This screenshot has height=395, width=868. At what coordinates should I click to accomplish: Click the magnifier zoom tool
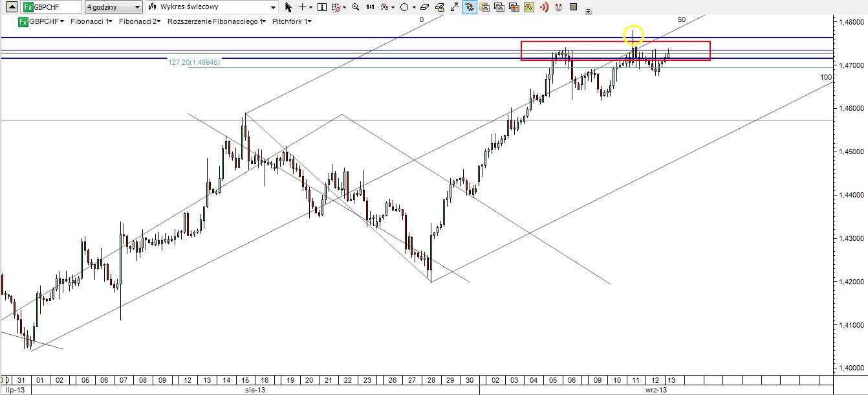point(355,7)
